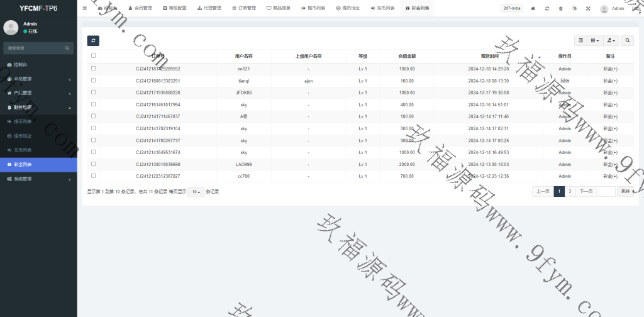
Task: Toggle card view table icon
Action: [581, 41]
